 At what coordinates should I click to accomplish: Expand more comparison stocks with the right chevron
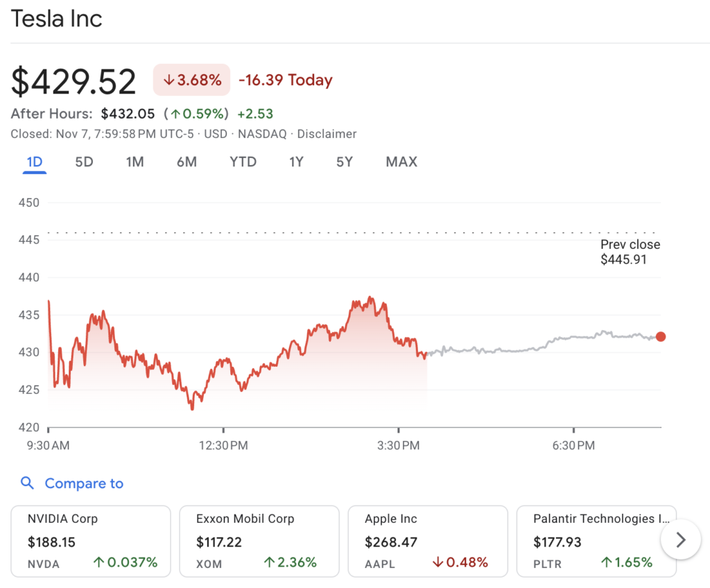point(680,539)
